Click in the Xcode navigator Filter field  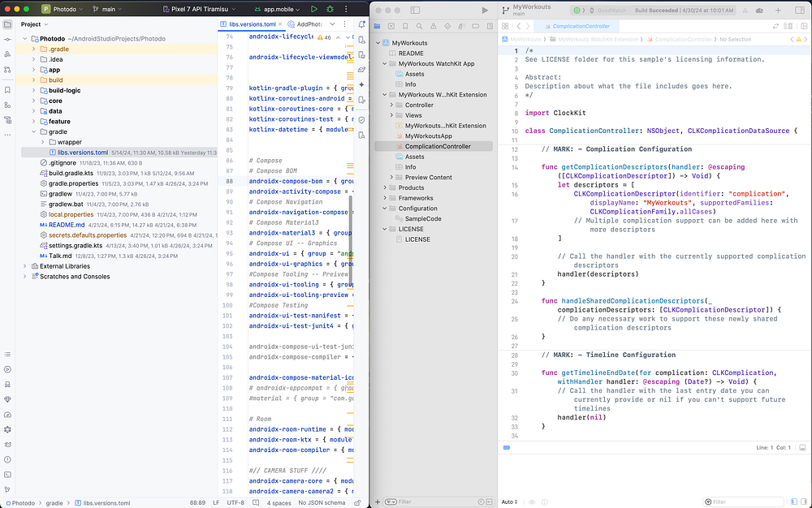(435, 502)
